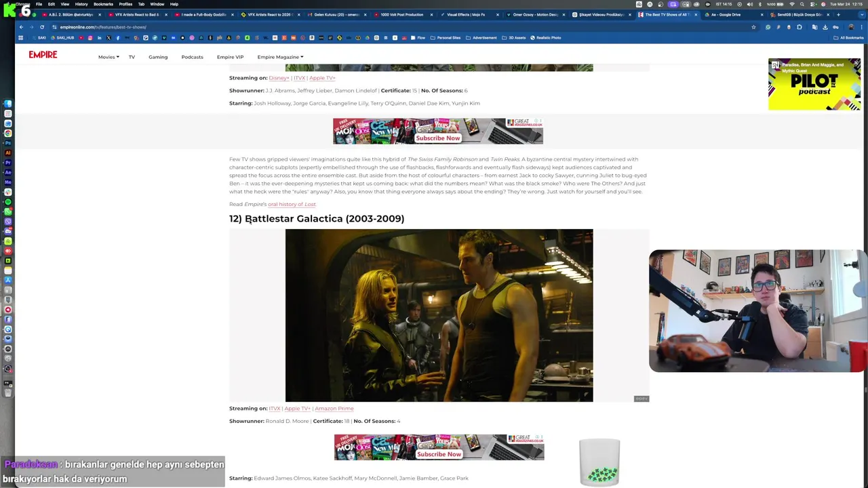Open Empire VIP navigation link
The width and height of the screenshot is (868, 488).
click(230, 57)
